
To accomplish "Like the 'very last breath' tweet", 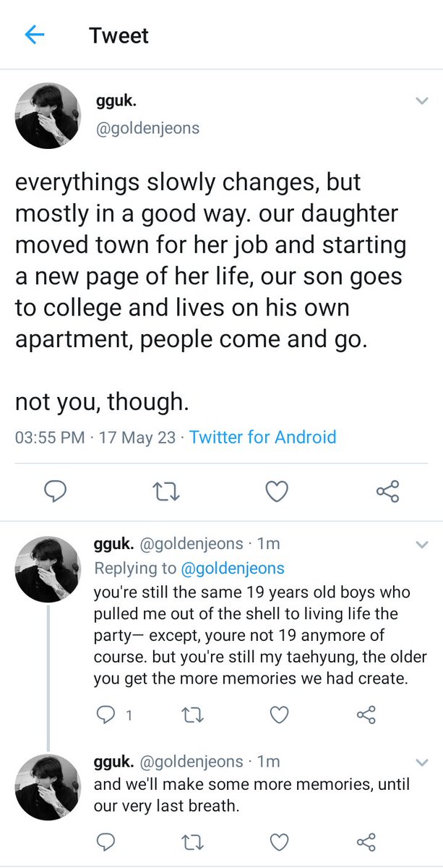I will (x=279, y=841).
